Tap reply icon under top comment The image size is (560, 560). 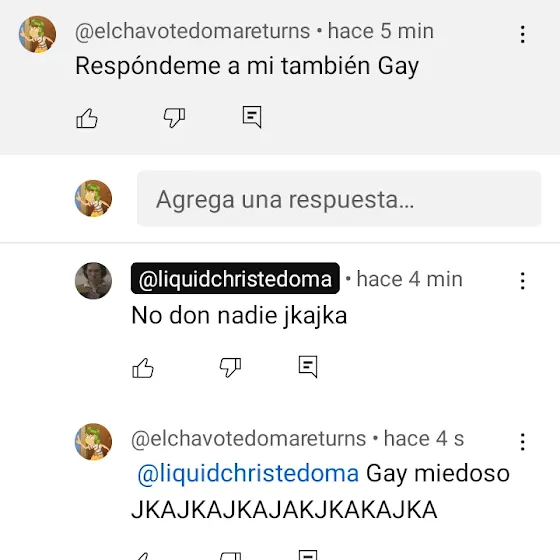click(252, 117)
